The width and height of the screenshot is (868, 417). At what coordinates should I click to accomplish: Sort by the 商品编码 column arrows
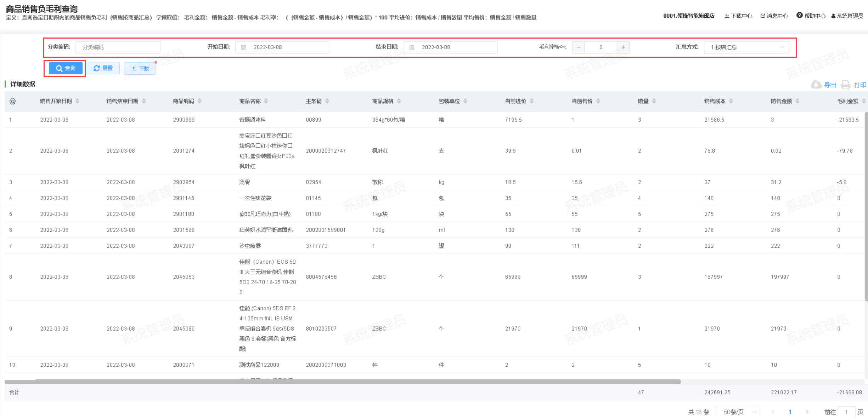[x=200, y=101]
